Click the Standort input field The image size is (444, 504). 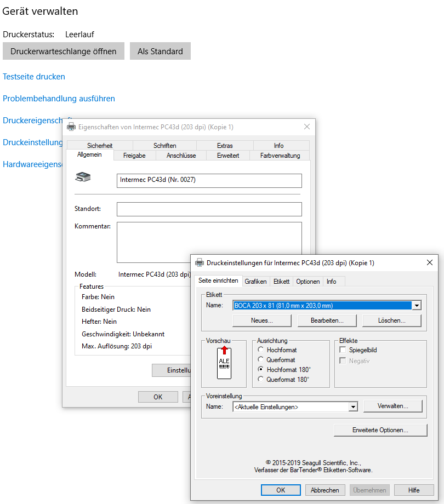coord(209,209)
